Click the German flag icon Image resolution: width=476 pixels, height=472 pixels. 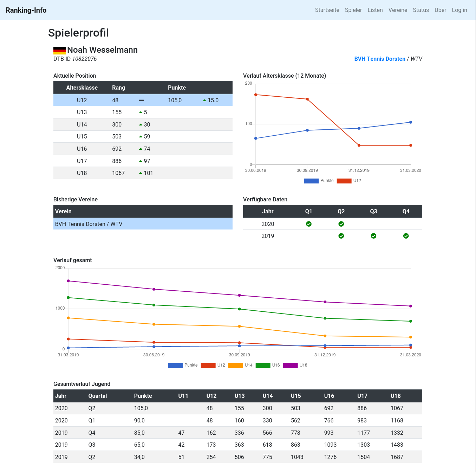pyautogui.click(x=59, y=51)
